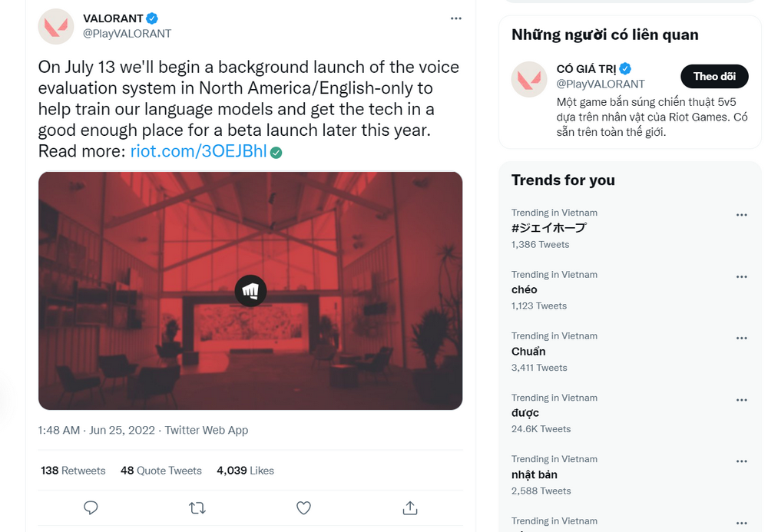Open more options for được trend
The height and width of the screenshot is (532, 768).
pyautogui.click(x=741, y=400)
